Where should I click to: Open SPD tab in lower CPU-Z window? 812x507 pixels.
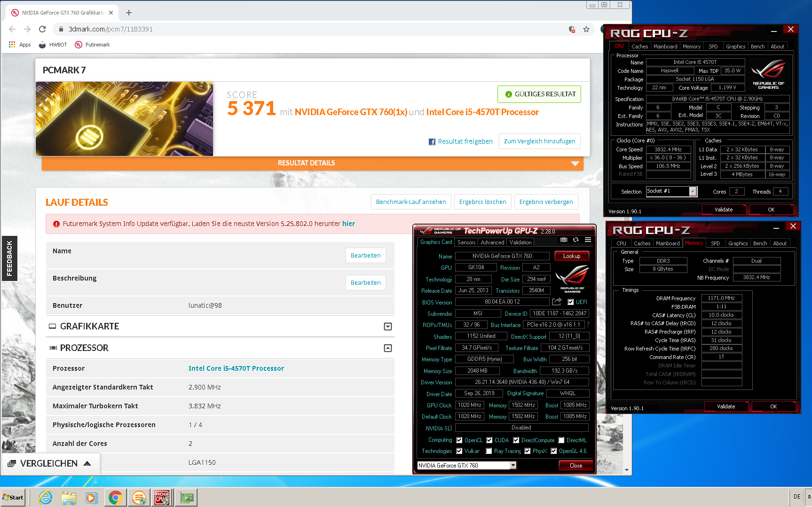point(715,243)
